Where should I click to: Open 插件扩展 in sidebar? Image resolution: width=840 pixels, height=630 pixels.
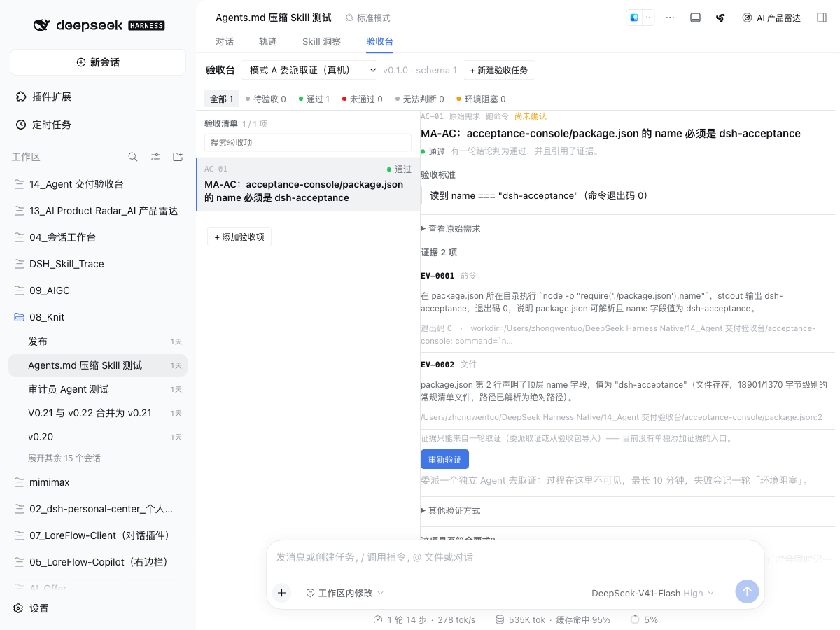pos(98,97)
